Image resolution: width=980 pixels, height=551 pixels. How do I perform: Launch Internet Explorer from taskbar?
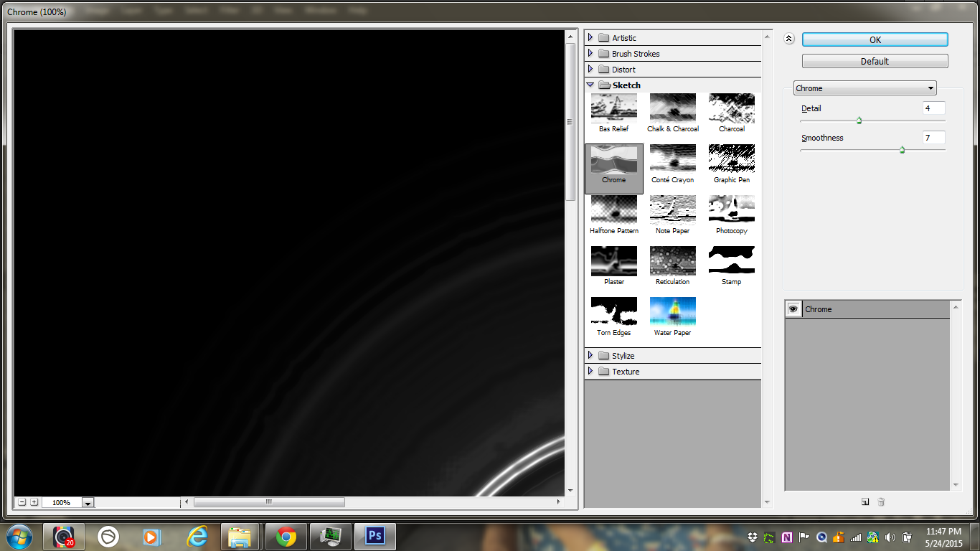197,537
